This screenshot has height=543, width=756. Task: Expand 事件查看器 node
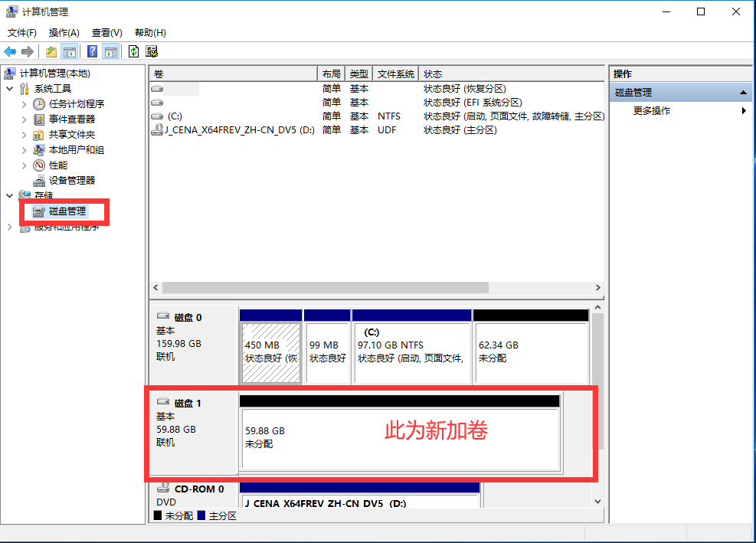point(24,119)
